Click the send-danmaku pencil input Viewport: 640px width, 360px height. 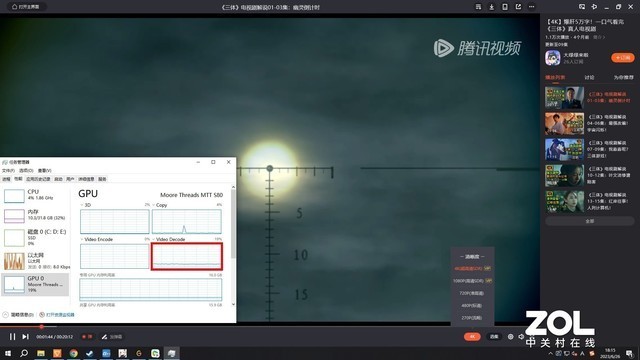[112, 337]
